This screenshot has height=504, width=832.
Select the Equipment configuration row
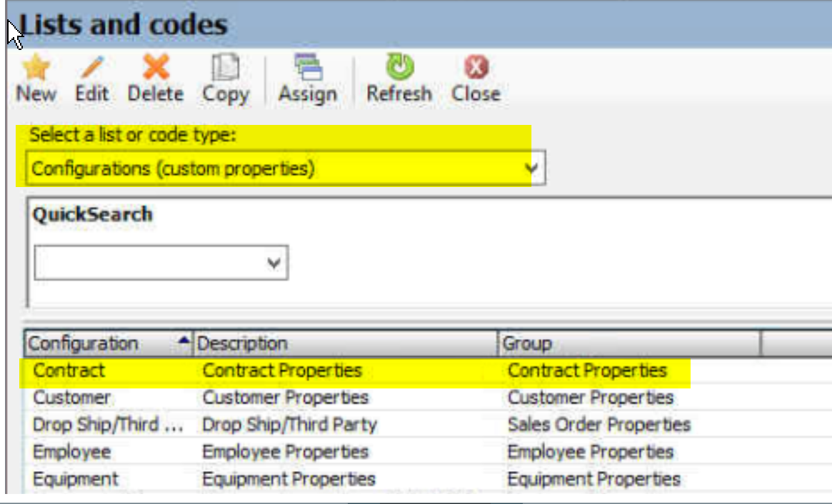point(428,479)
